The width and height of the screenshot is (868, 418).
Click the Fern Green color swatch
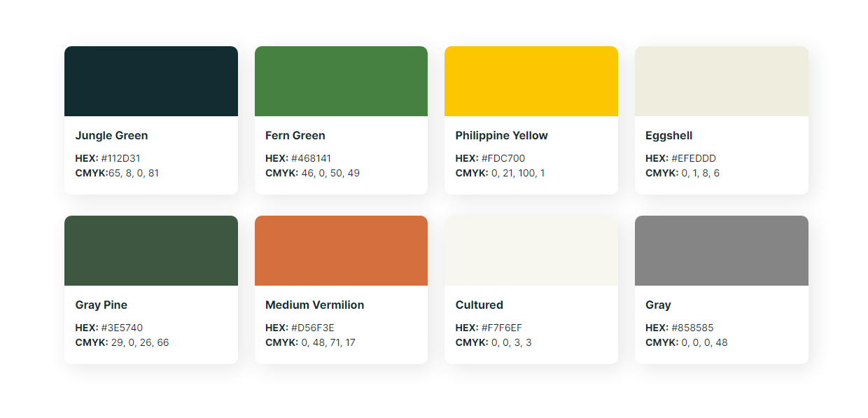pyautogui.click(x=341, y=81)
